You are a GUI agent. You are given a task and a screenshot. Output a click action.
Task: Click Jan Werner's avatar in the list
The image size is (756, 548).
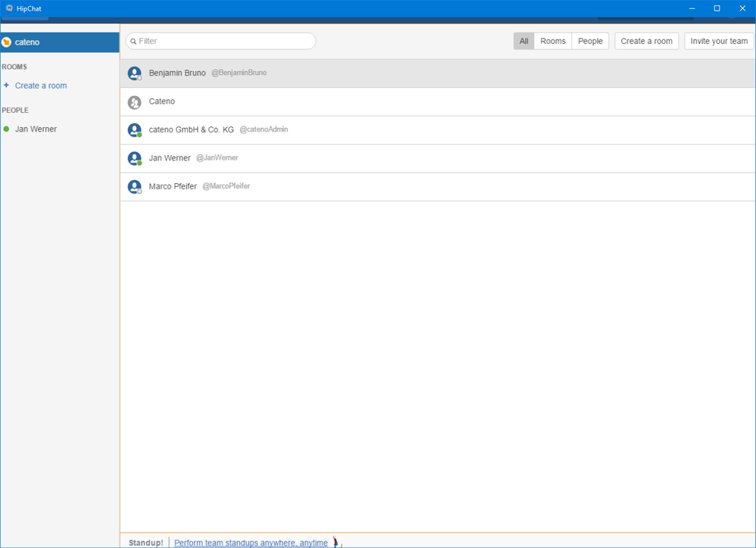click(x=135, y=158)
